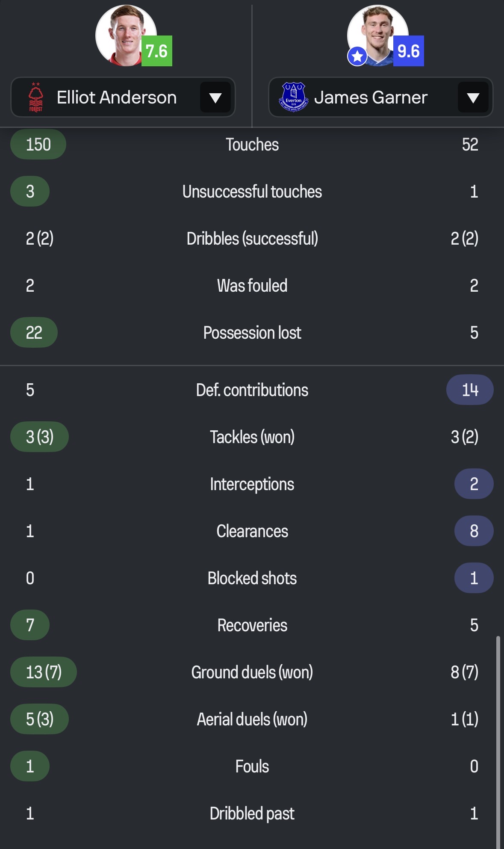This screenshot has height=849, width=504.
Task: Click the Touches stat label
Action: tap(252, 145)
